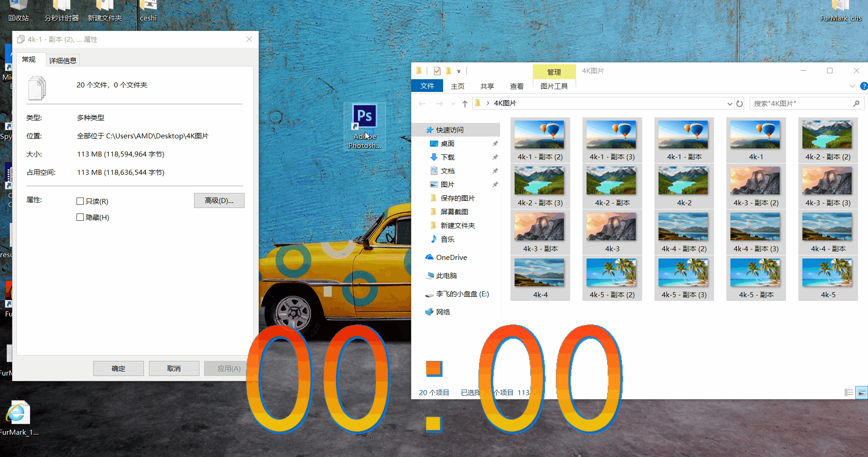
Task: Click the search magnifier icon in Explorer
Action: coord(856,103)
